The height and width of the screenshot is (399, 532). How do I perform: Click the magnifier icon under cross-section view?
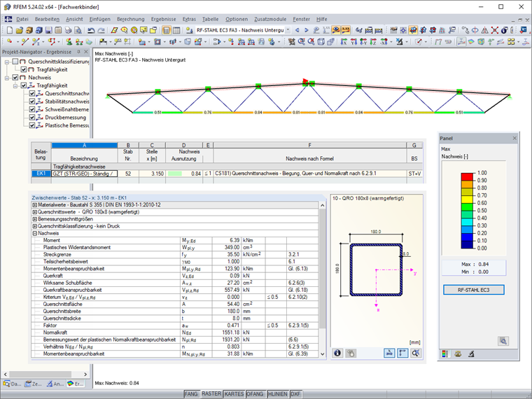[416, 353]
